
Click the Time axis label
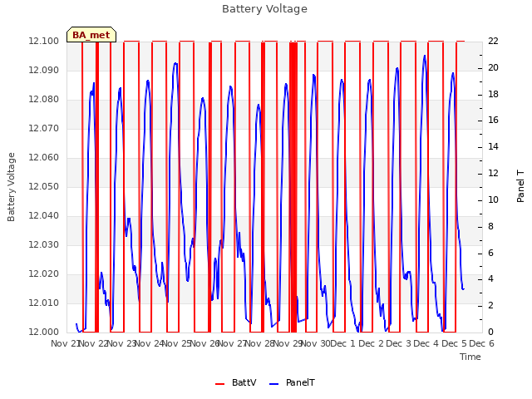470,357
